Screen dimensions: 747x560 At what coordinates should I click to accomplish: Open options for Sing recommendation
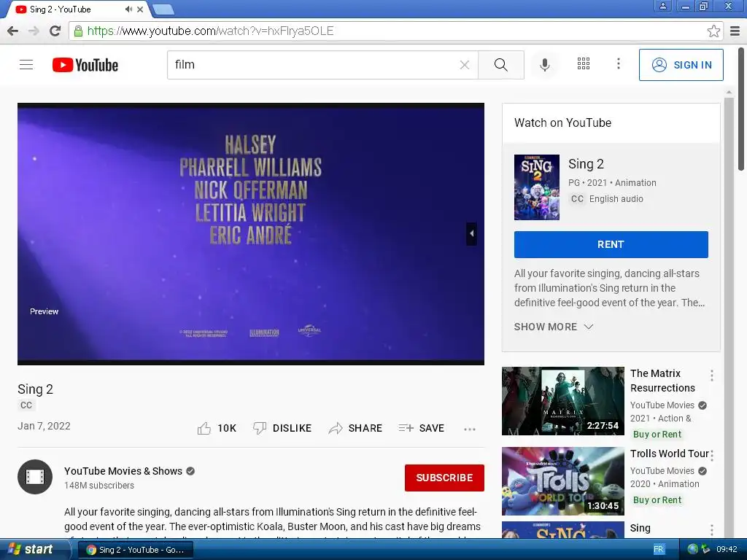[x=712, y=529]
